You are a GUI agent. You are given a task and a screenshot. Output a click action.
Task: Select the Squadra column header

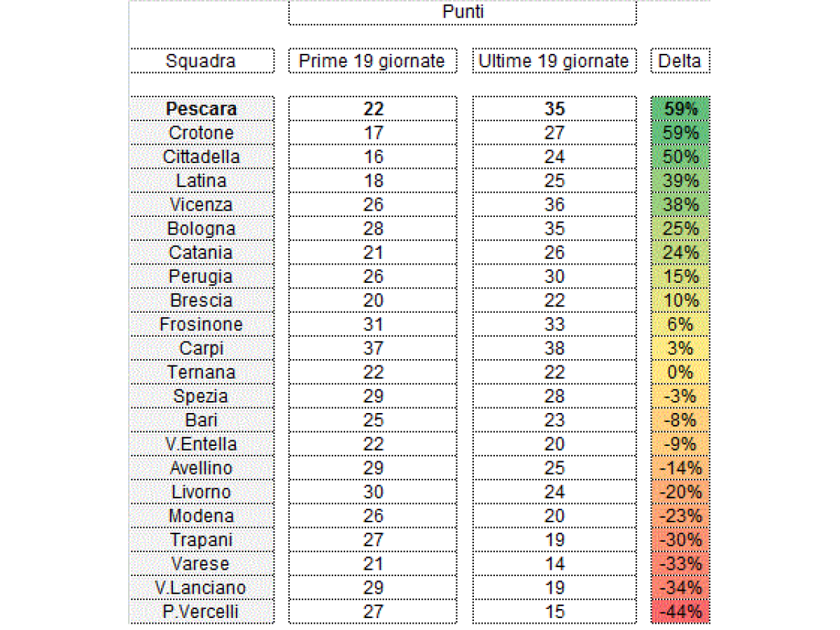[201, 61]
